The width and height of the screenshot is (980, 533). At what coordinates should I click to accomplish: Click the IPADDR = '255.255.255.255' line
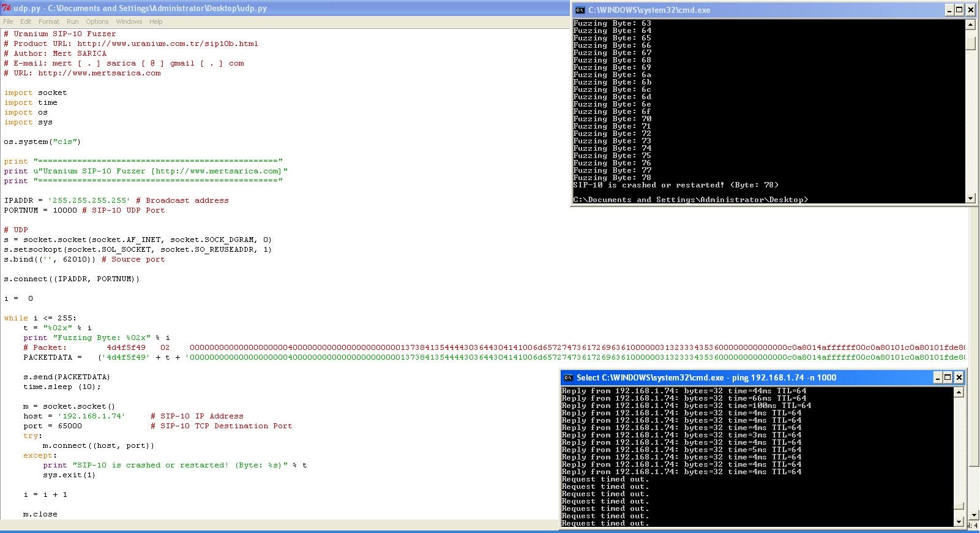click(x=116, y=200)
